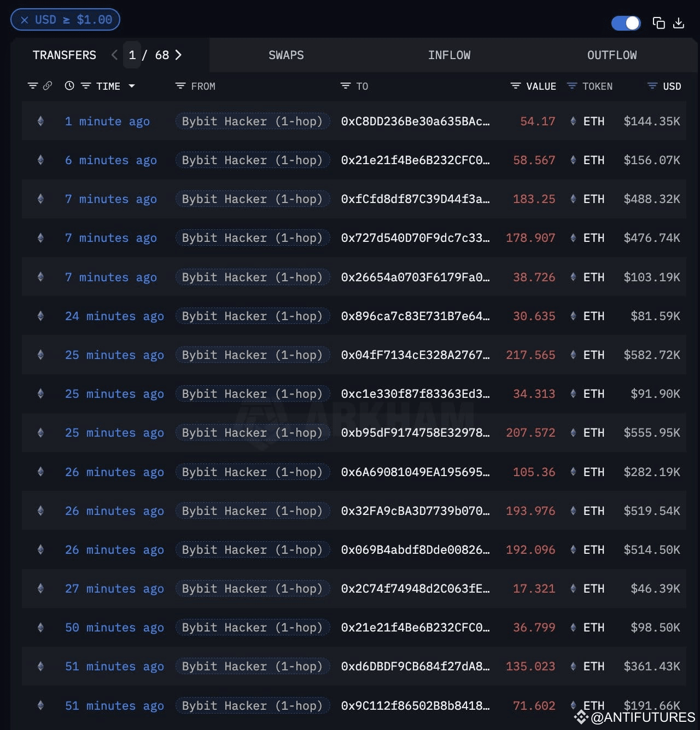Click ETH token in the $582.72K row
The height and width of the screenshot is (730, 700).
pos(587,355)
